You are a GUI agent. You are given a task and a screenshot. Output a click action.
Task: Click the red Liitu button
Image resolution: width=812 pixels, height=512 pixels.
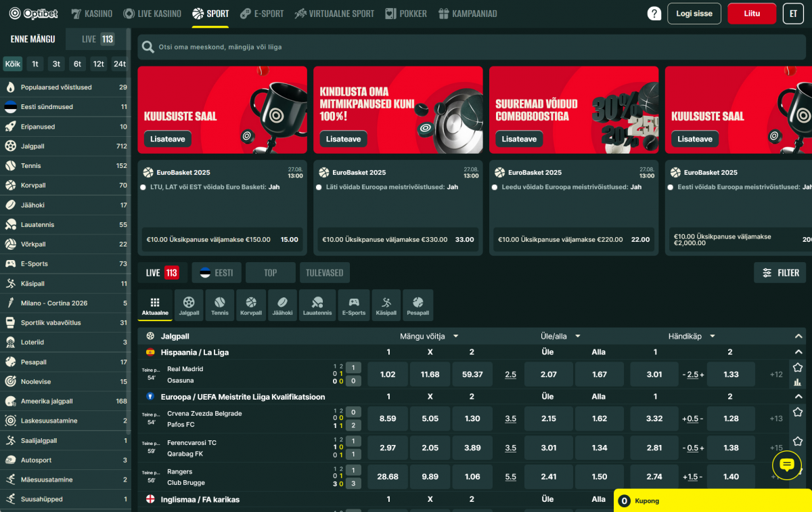click(751, 14)
